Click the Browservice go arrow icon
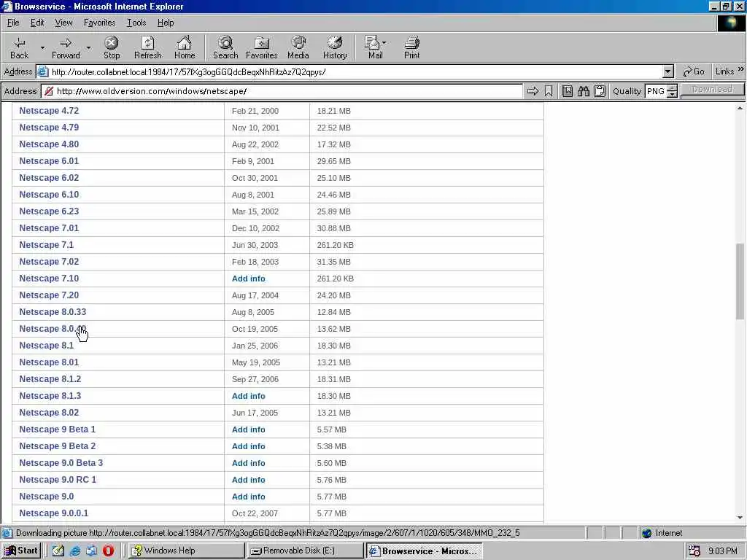Screen dimensions: 747x560 pyautogui.click(x=533, y=91)
